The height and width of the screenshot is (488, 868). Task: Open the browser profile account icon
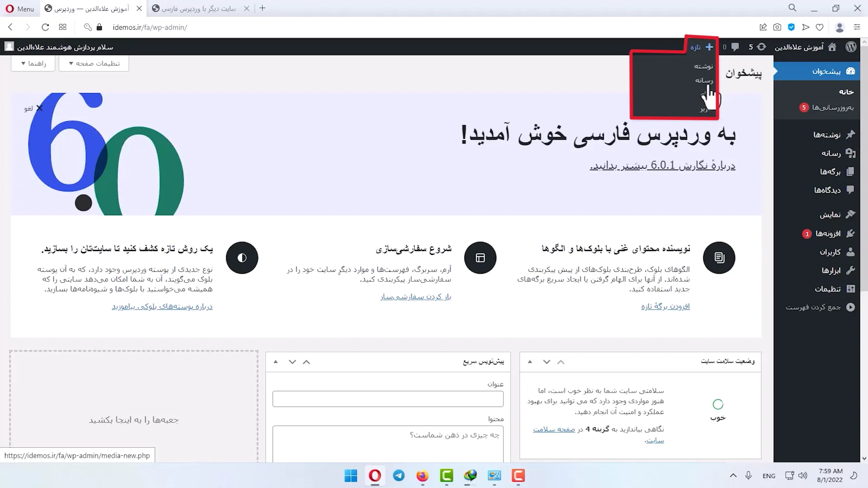(x=840, y=27)
